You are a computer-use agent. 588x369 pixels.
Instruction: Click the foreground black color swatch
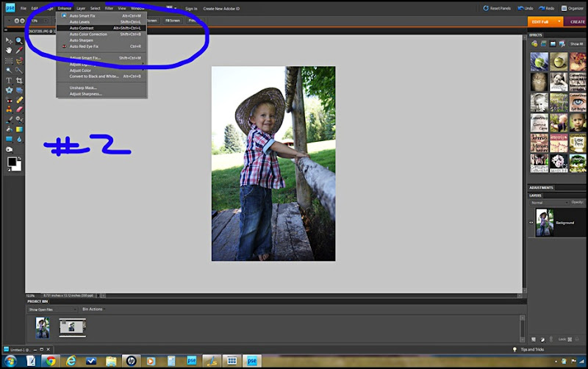coord(12,161)
